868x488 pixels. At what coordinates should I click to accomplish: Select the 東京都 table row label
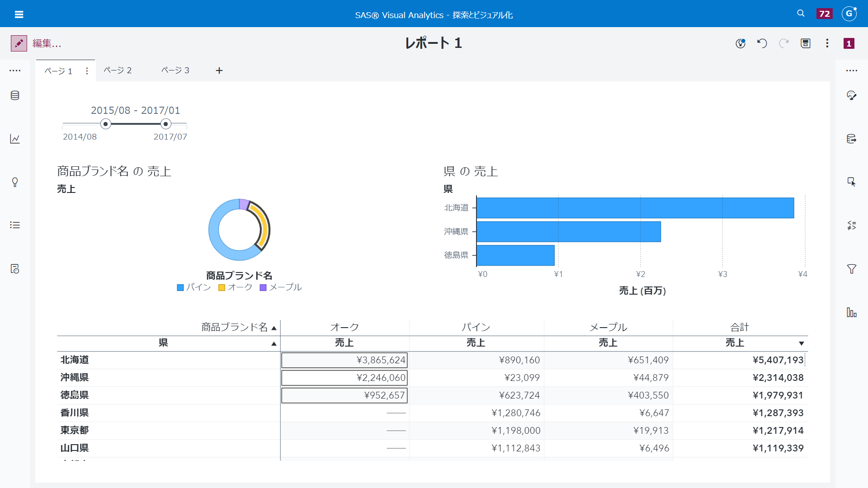point(75,431)
